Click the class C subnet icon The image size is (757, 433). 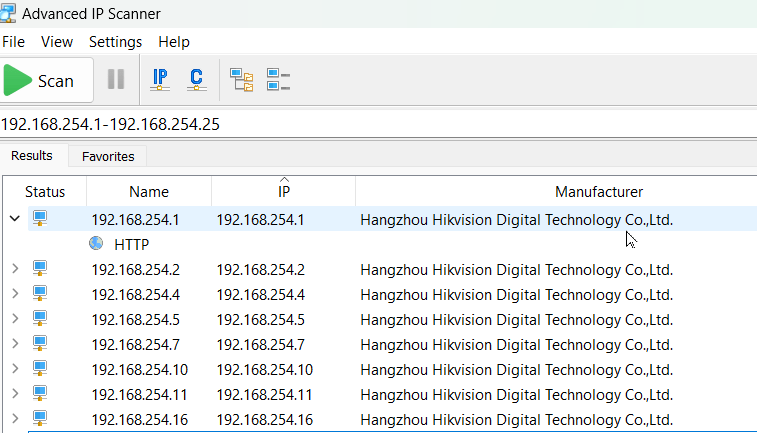(196, 80)
